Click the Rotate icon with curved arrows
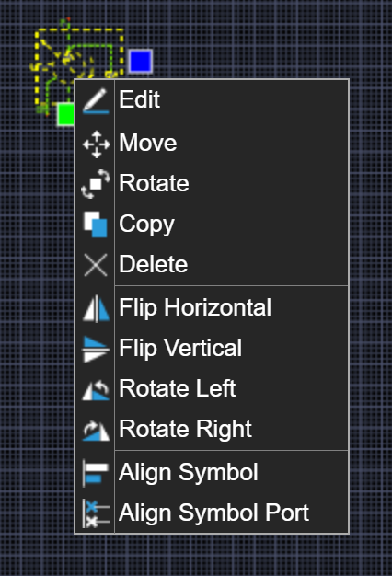Viewport: 392px width, 576px height. pyautogui.click(x=96, y=184)
